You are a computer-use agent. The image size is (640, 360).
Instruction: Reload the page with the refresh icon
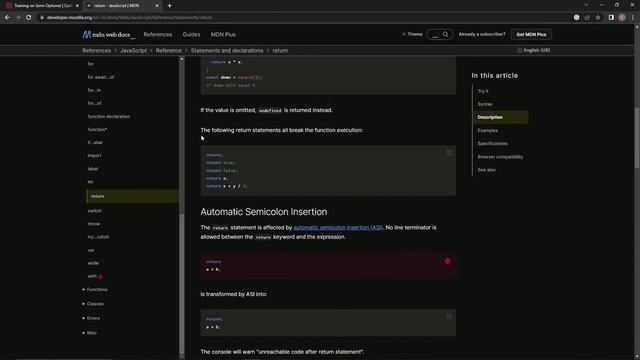tap(29, 18)
